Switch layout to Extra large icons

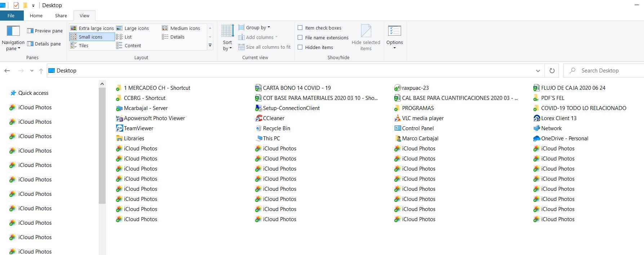[92, 28]
